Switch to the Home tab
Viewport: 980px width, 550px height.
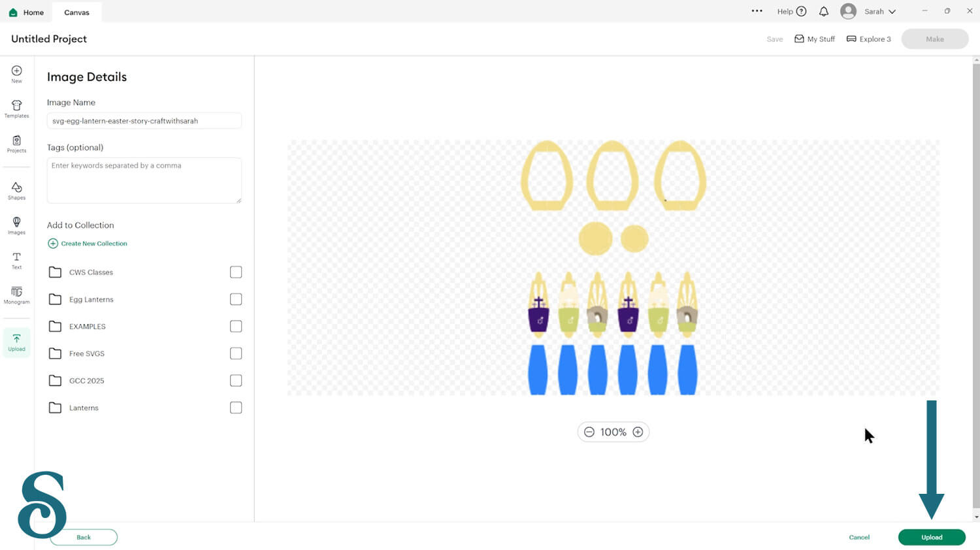26,12
